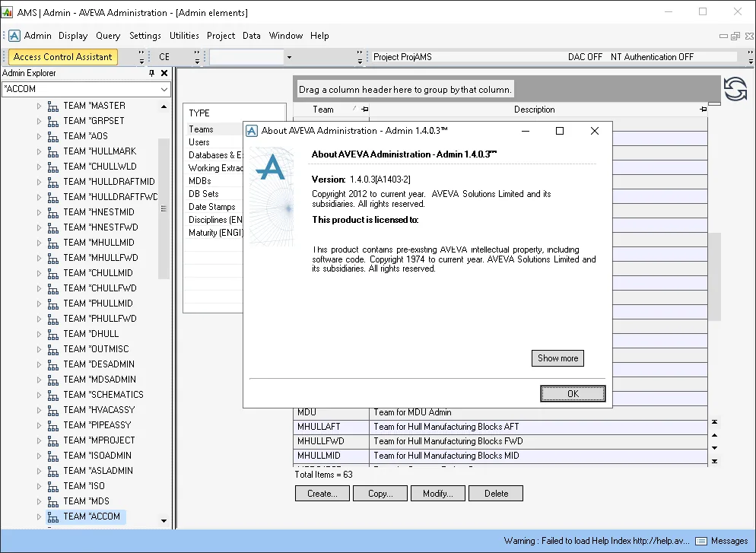This screenshot has height=553, width=756.
Task: Click the TEAM *OUTMISC hierarchy icon
Action: point(53,349)
